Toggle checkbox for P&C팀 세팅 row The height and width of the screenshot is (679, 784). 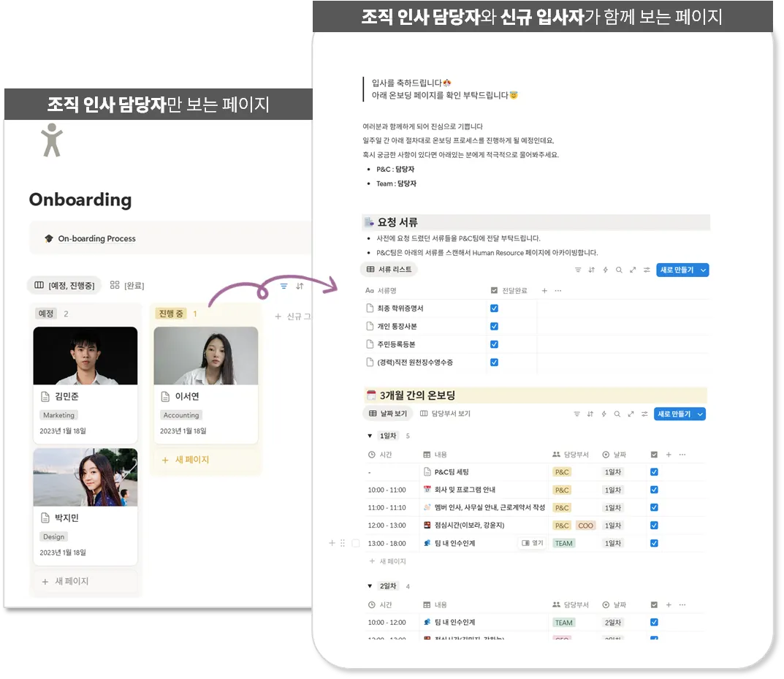click(654, 472)
